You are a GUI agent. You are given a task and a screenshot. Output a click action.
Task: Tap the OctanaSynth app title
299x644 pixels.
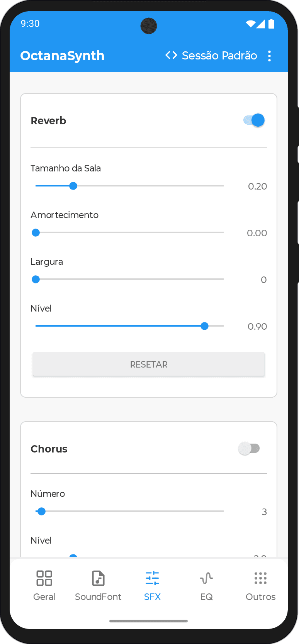tap(62, 56)
